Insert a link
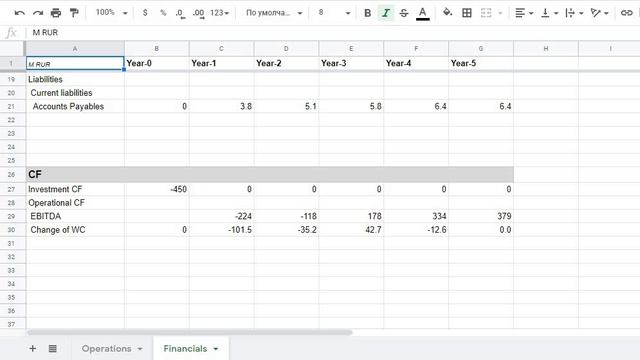The image size is (640, 360). [626, 13]
